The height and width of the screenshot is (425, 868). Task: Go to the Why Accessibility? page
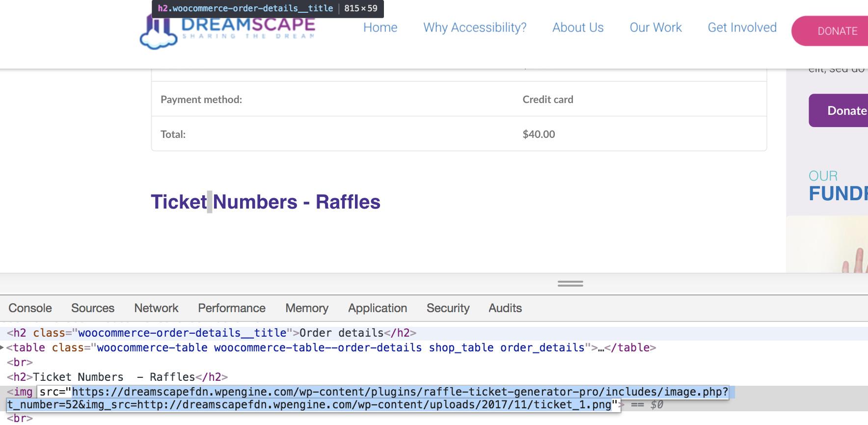tap(474, 27)
